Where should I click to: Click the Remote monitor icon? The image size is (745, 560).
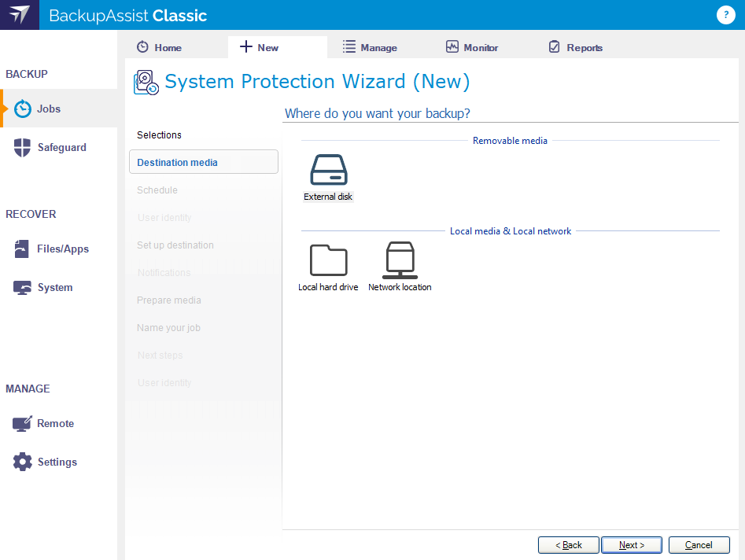point(22,423)
